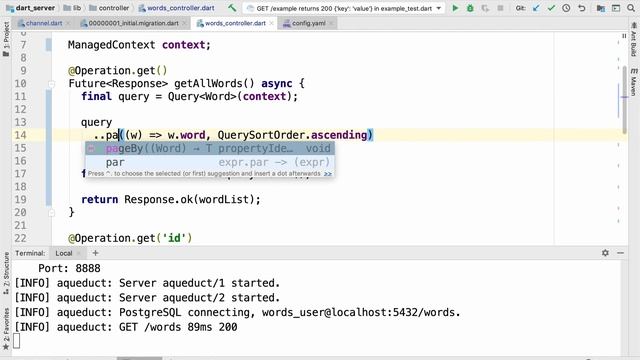The image size is (640, 360).
Task: Open the Maven tool window
Action: point(633,82)
